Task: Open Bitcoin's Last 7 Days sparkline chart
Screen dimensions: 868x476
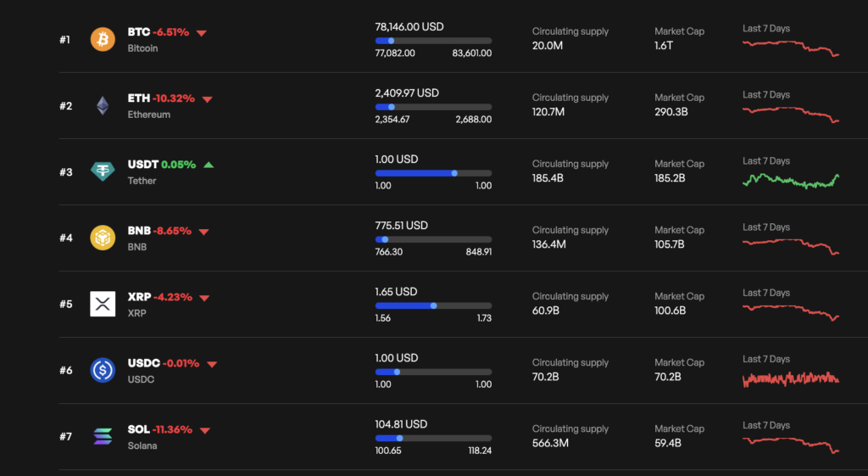Action: point(790,48)
